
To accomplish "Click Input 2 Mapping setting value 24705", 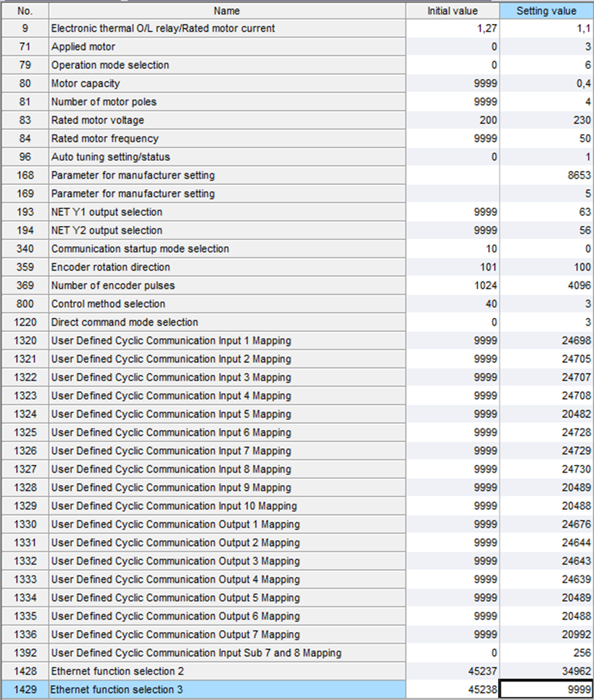I will click(x=546, y=359).
